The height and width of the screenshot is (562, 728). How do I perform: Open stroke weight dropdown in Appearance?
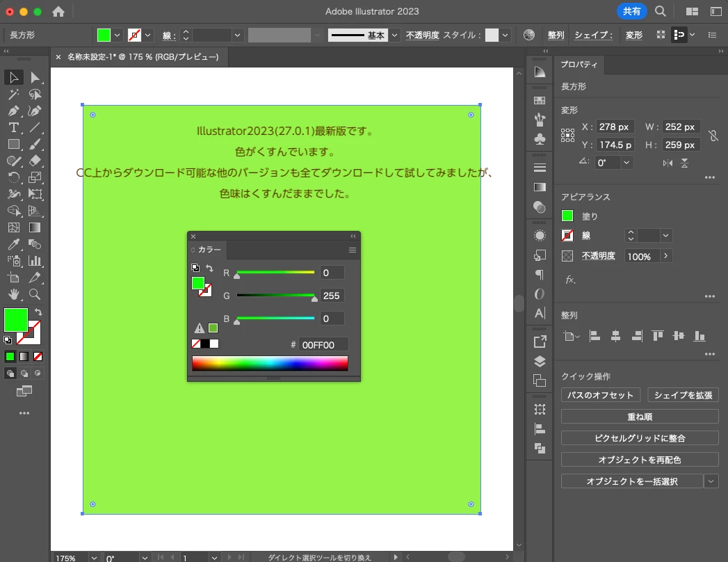click(x=666, y=236)
